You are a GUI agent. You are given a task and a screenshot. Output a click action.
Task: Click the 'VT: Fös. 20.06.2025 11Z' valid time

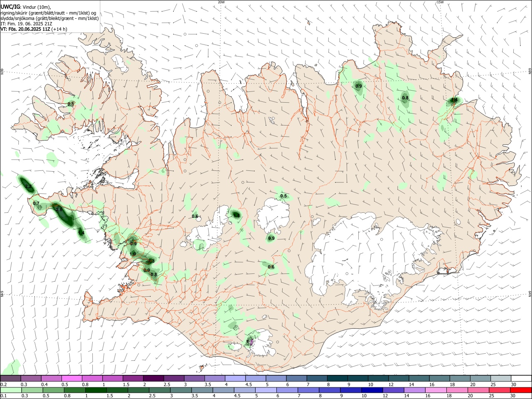(25, 29)
